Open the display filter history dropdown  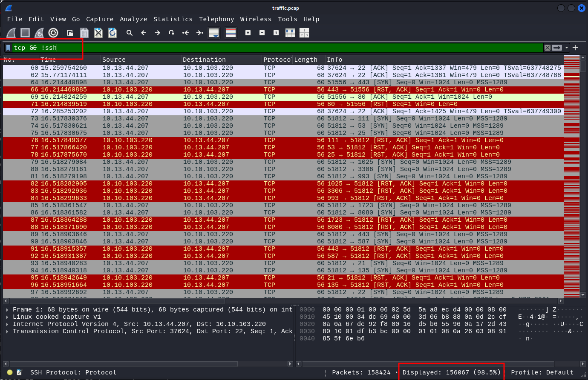[x=567, y=48]
